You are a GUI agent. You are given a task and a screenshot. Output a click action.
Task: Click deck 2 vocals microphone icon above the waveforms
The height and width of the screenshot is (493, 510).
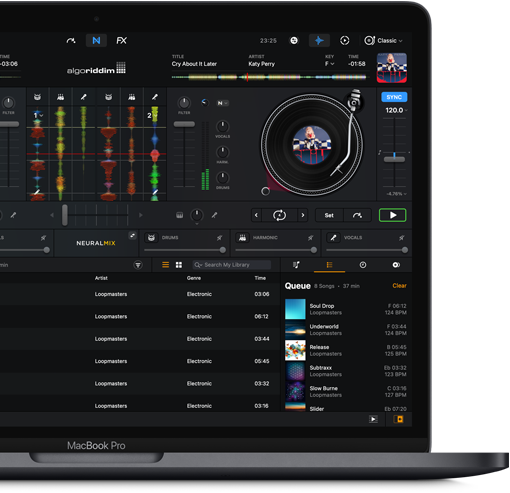tap(155, 97)
